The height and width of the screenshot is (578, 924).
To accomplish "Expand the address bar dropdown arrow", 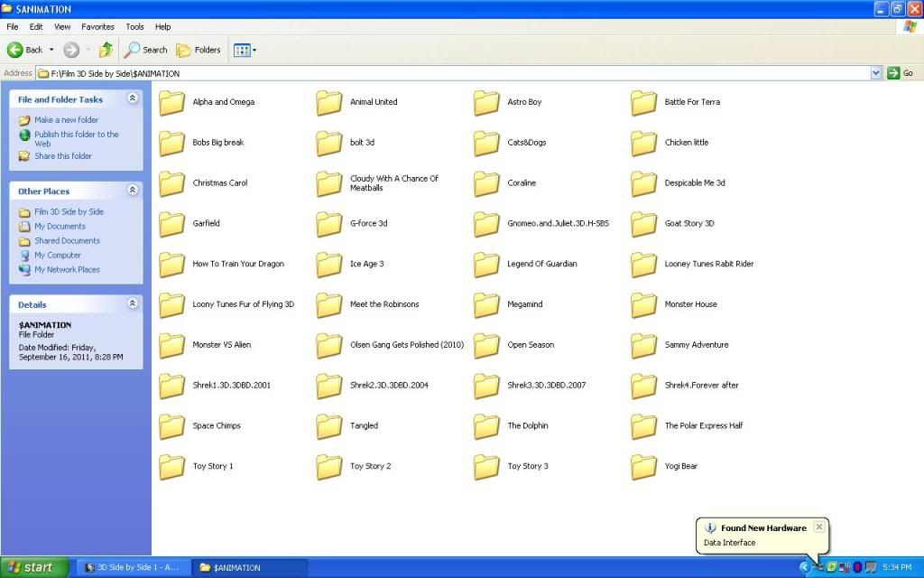I will click(875, 73).
